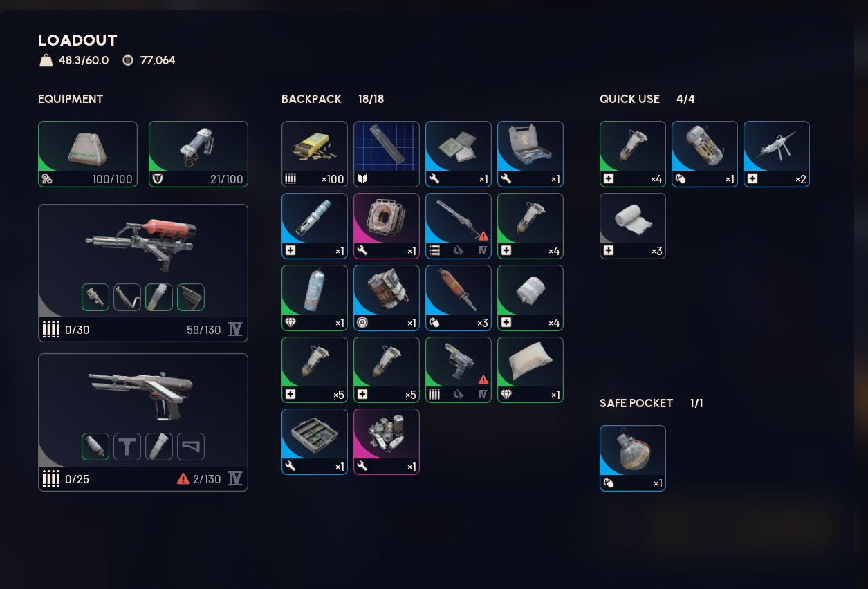Click the damaged secondary rifle 2/130
868x589 pixels.
click(143, 422)
